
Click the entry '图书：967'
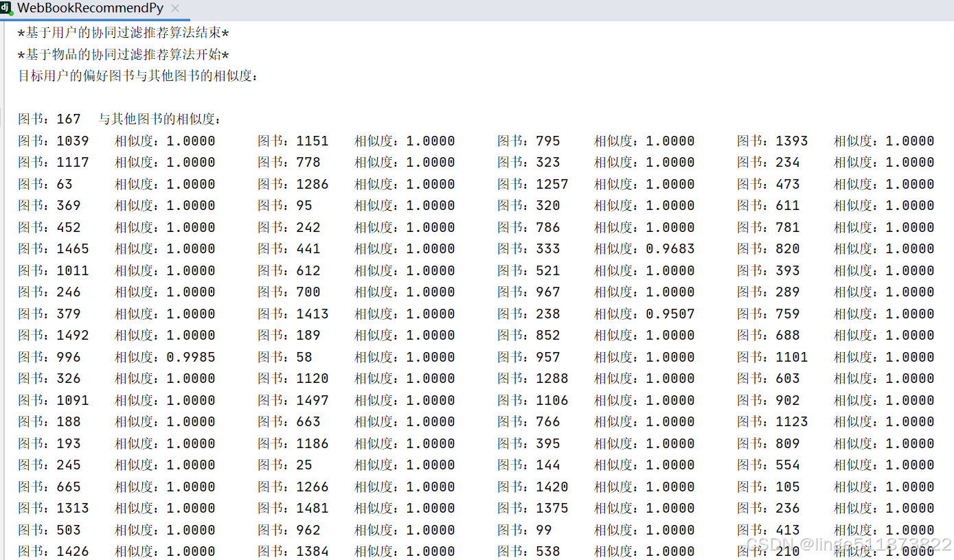(529, 292)
